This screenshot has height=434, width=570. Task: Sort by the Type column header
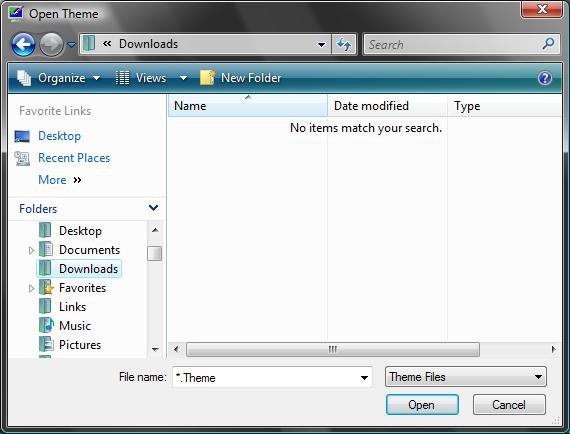[x=505, y=106]
